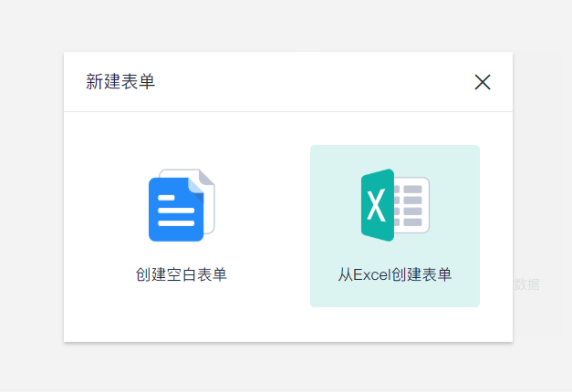This screenshot has height=392, width=572.
Task: Click the blue blank form document icon
Action: (182, 205)
